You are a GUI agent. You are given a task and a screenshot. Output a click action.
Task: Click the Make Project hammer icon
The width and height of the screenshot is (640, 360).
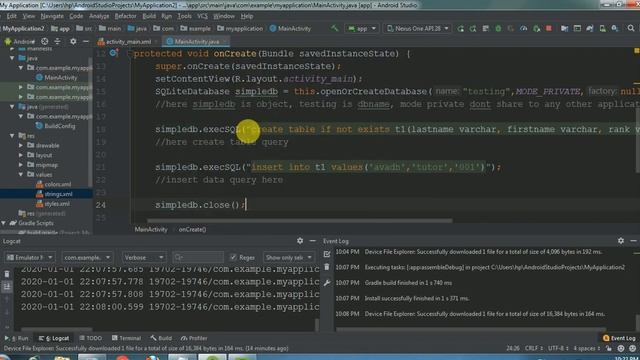(335, 28)
